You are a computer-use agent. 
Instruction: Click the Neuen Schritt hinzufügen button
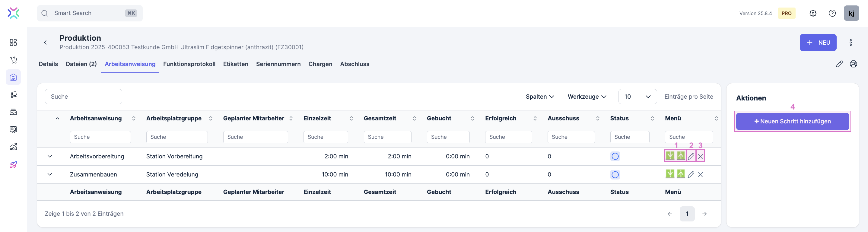(x=792, y=121)
